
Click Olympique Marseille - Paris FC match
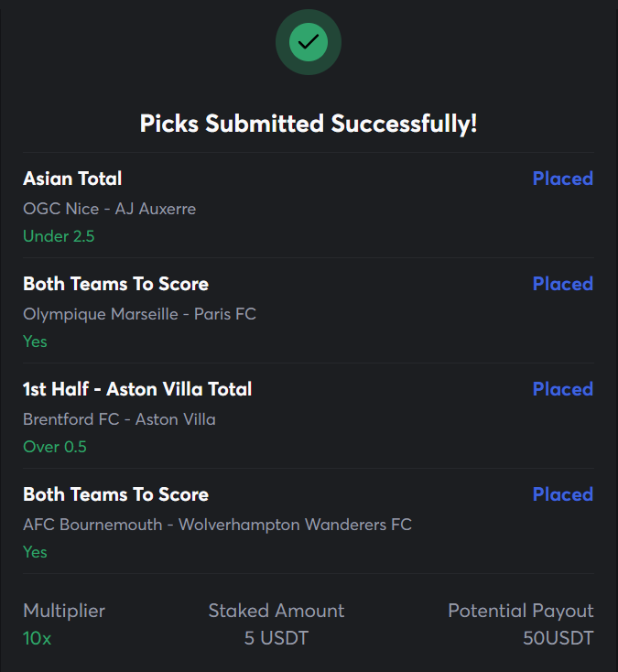(139, 314)
